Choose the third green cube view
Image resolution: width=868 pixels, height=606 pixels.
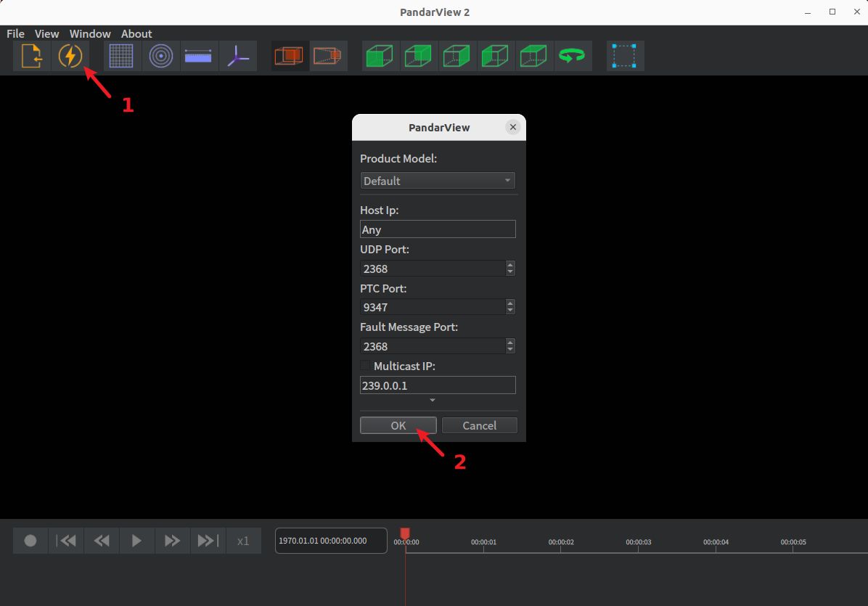456,56
